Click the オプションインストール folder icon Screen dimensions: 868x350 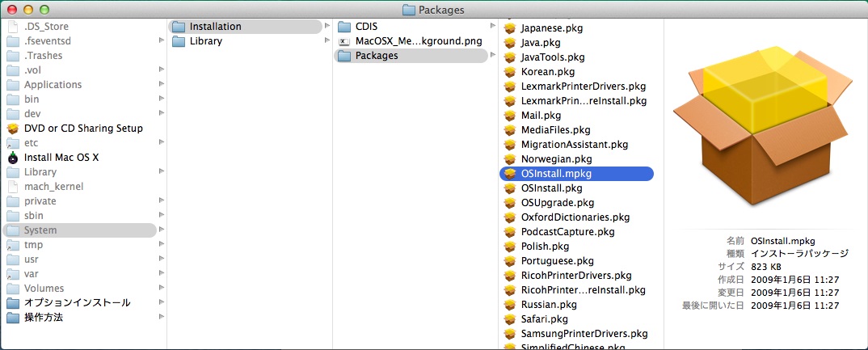click(13, 303)
